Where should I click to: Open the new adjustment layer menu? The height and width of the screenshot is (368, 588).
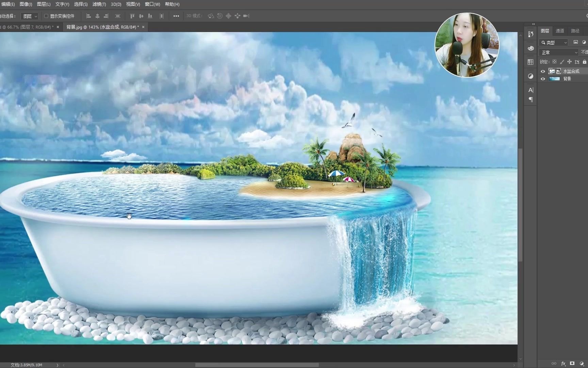tap(582, 364)
